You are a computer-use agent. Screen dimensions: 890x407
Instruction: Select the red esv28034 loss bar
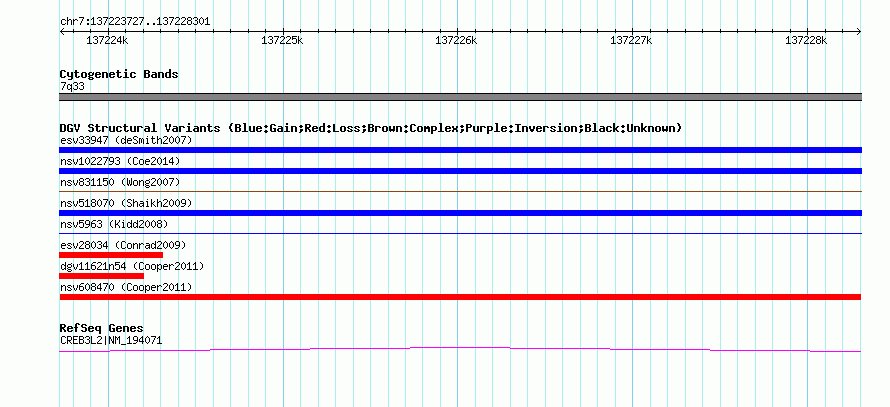[111, 255]
